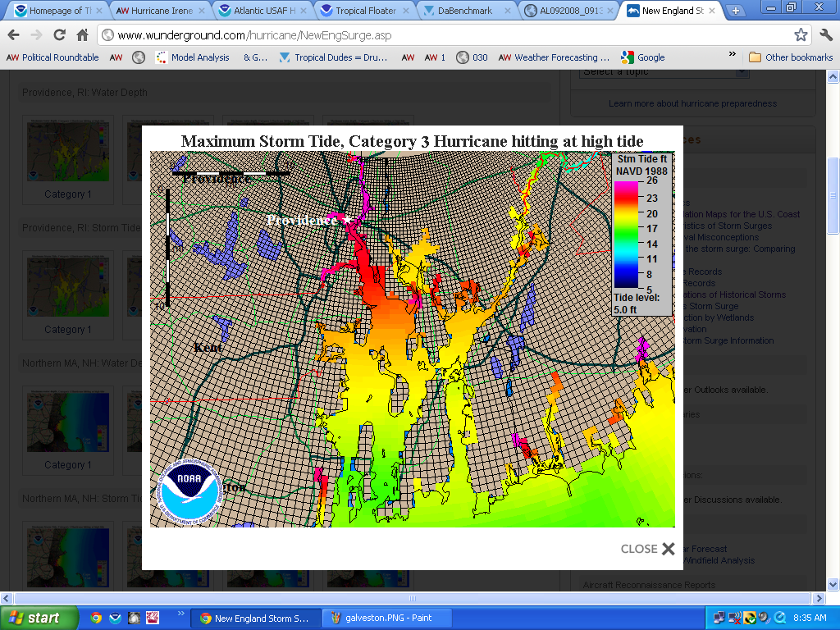Open a new browser tab with plus button
This screenshot has width=840, height=630.
pos(736,11)
